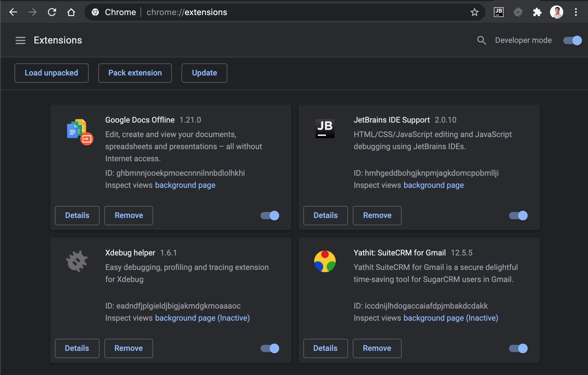
Task: Select the Pack extension button
Action: click(x=134, y=72)
